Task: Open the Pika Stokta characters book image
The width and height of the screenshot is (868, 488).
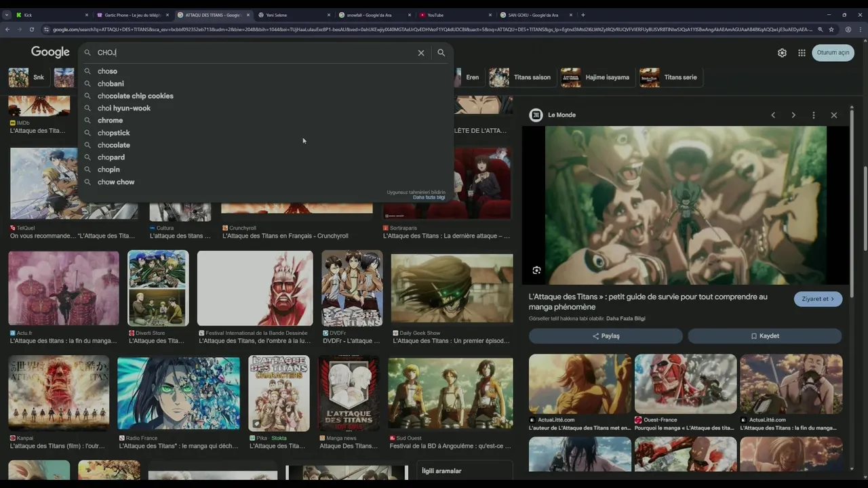Action: (279, 394)
